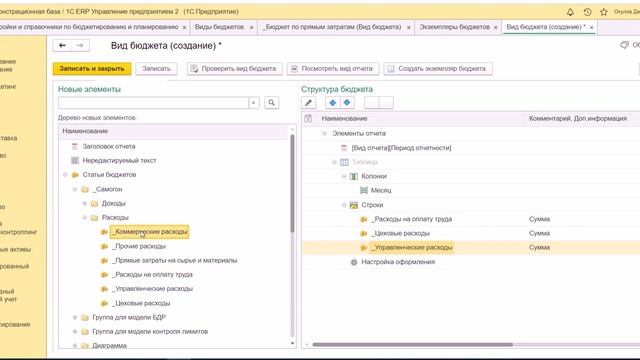
Task: Click the horizontal scrollbar under budget structure
Action: pos(412,344)
